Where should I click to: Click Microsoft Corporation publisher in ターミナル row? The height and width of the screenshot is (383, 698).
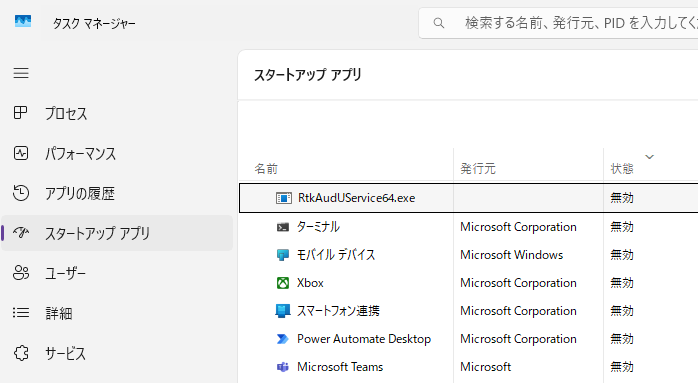[518, 227]
